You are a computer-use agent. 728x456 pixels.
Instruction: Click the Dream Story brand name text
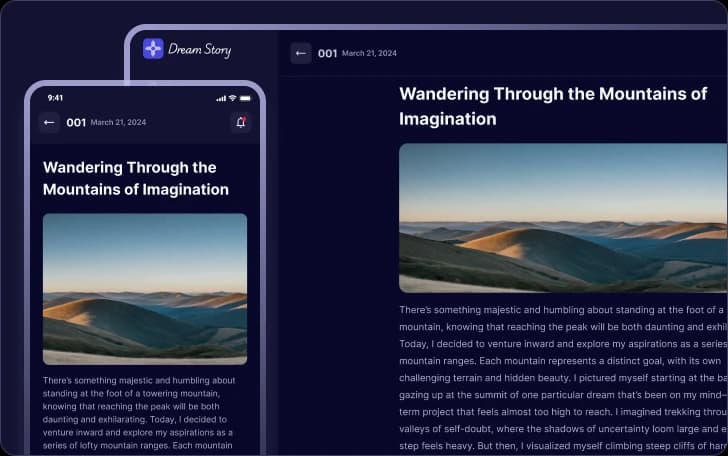click(200, 49)
